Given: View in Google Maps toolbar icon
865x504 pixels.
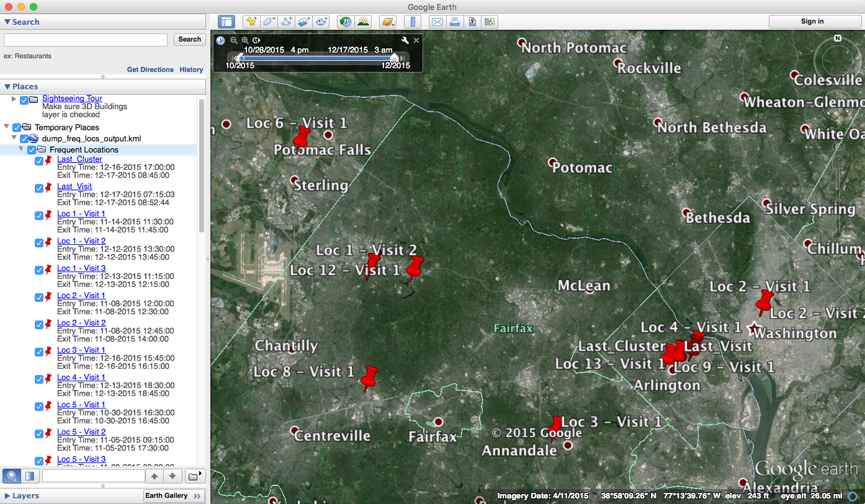Looking at the screenshot, I should tap(472, 22).
